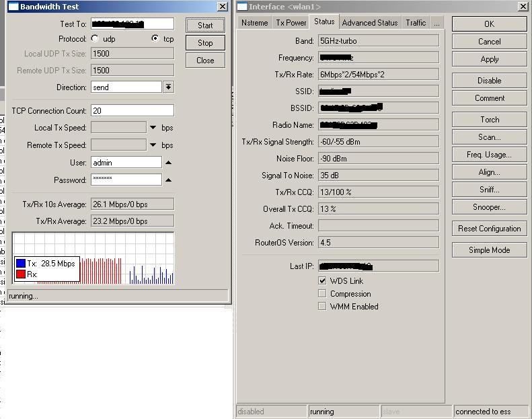The height and width of the screenshot is (419, 532).
Task: Collapse the User field arrow
Action: coord(168,163)
